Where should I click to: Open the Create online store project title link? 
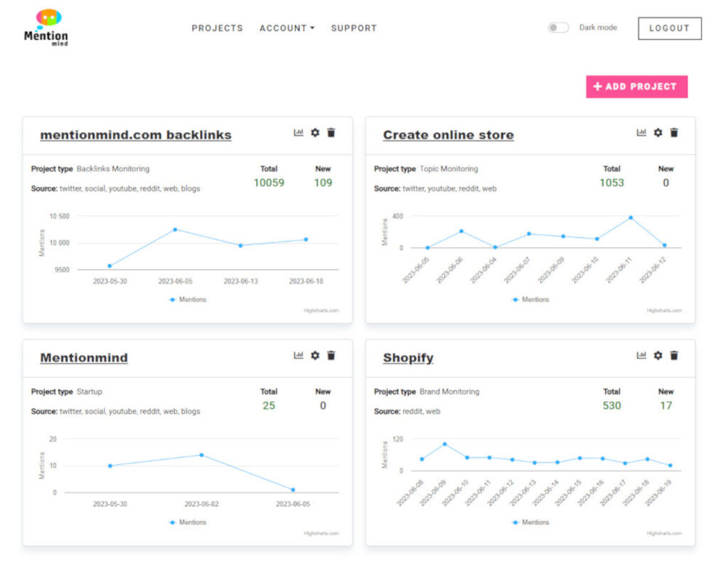pyautogui.click(x=448, y=134)
